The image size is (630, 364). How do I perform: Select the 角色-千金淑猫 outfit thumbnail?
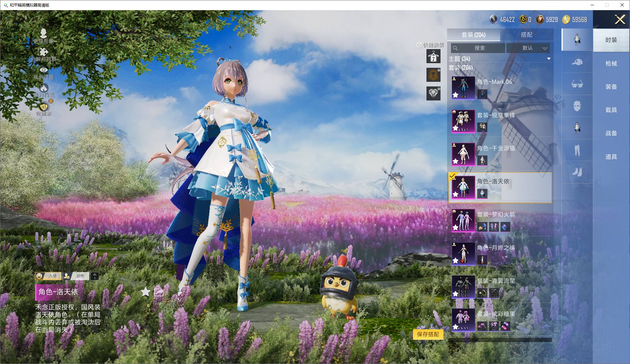[x=463, y=154]
